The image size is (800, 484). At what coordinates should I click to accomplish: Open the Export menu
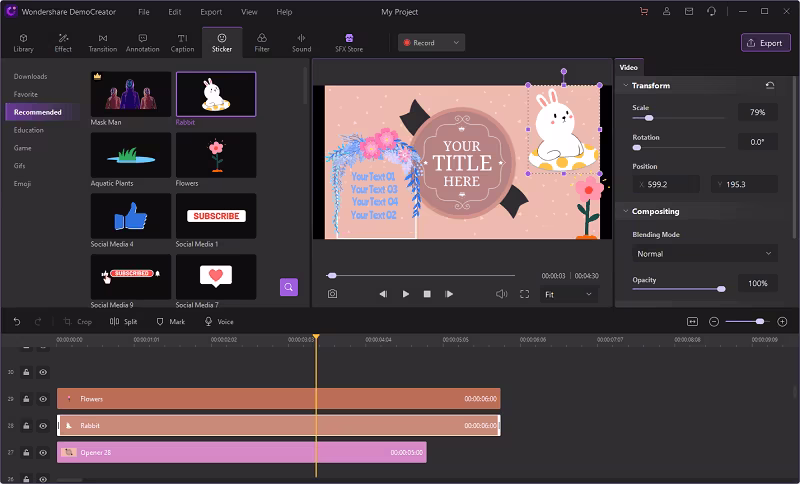[211, 12]
